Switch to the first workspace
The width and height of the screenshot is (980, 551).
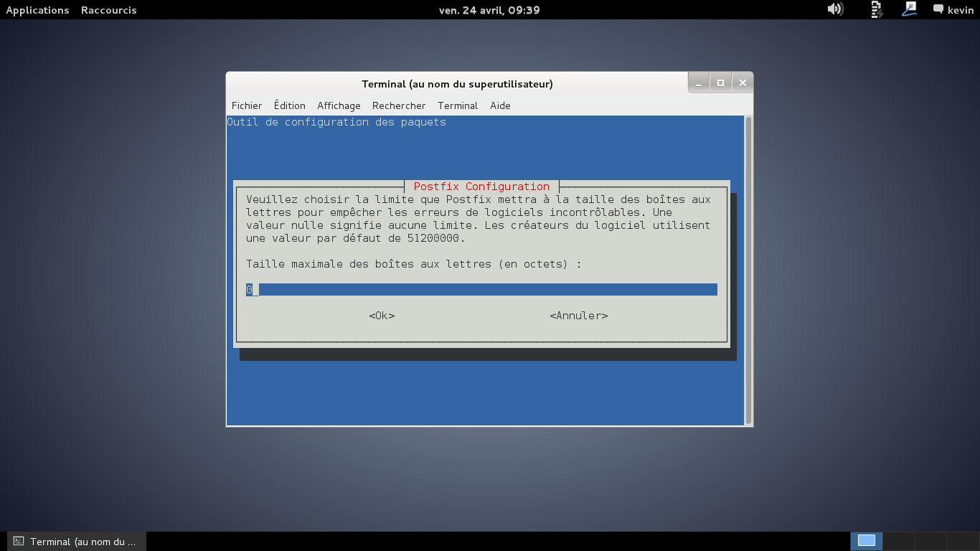click(x=867, y=541)
